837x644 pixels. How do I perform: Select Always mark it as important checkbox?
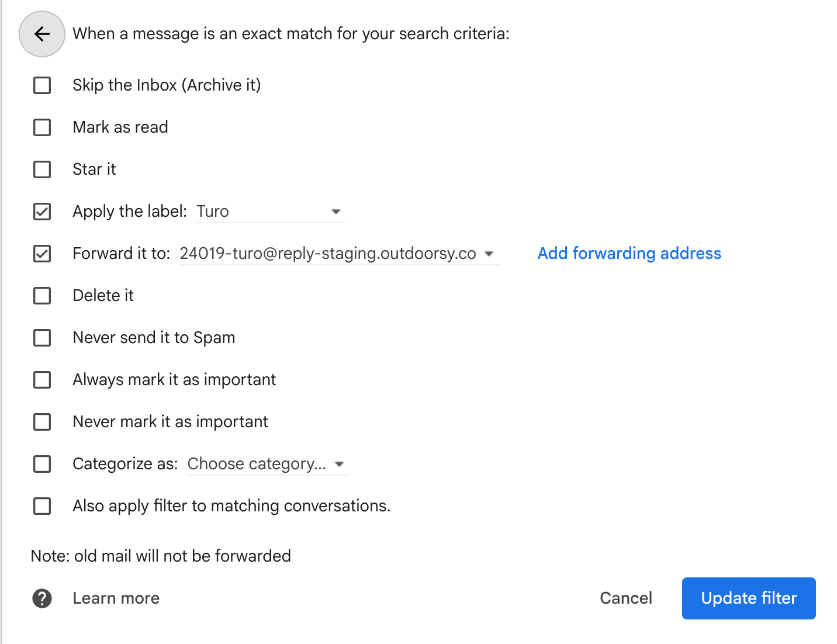[42, 380]
